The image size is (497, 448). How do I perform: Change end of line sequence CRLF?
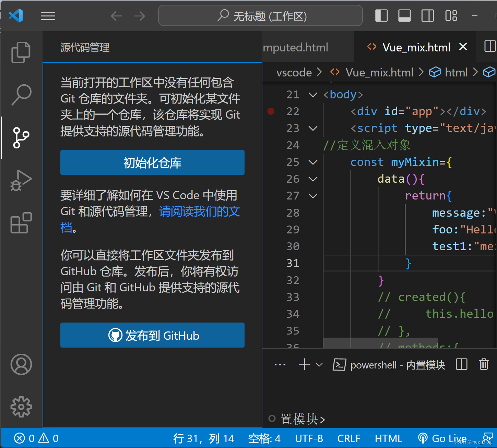tap(349, 438)
